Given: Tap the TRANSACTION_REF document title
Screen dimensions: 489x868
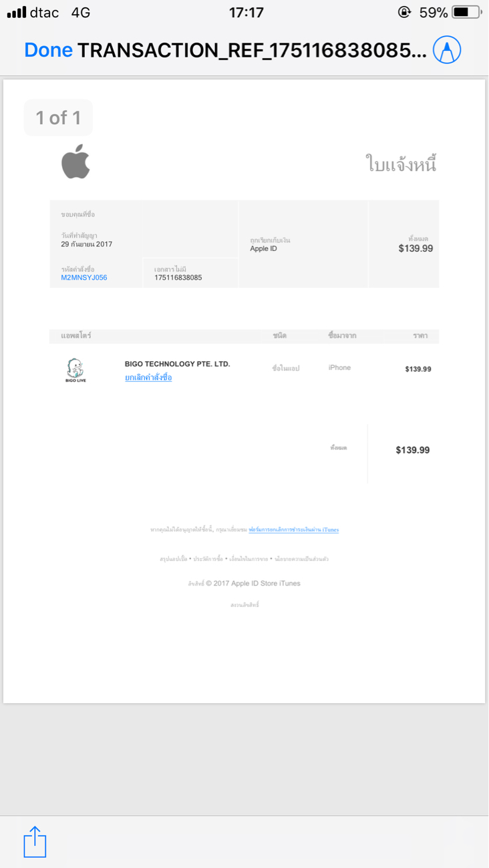Looking at the screenshot, I should 252,50.
